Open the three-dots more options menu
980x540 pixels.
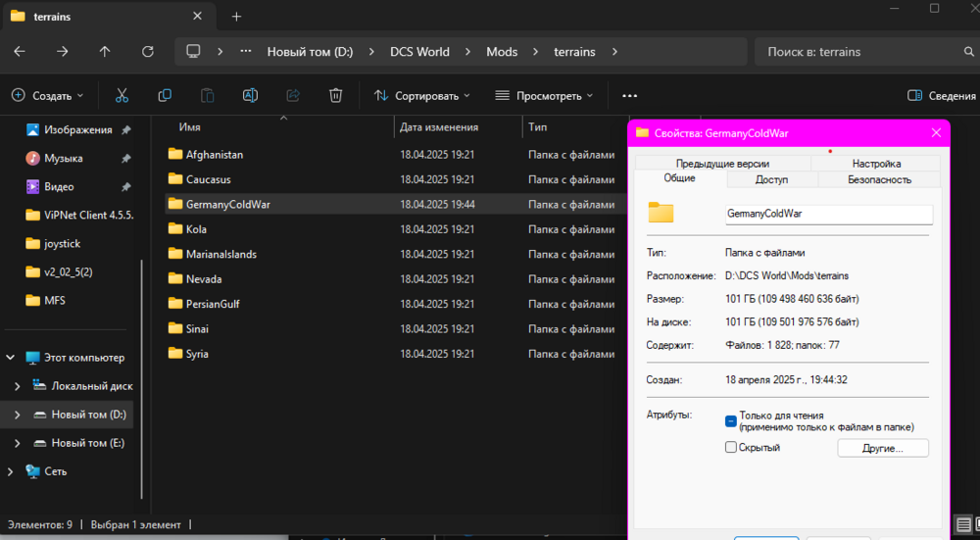629,95
